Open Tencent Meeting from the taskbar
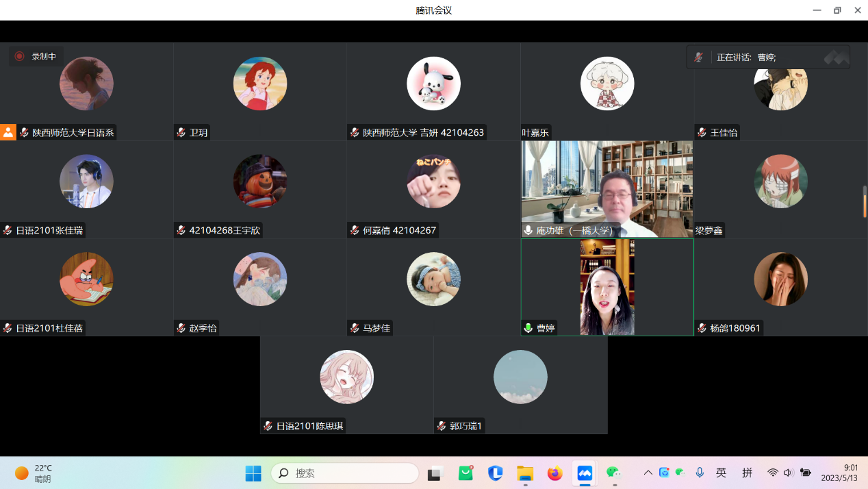Viewport: 868px width, 489px height. [584, 473]
